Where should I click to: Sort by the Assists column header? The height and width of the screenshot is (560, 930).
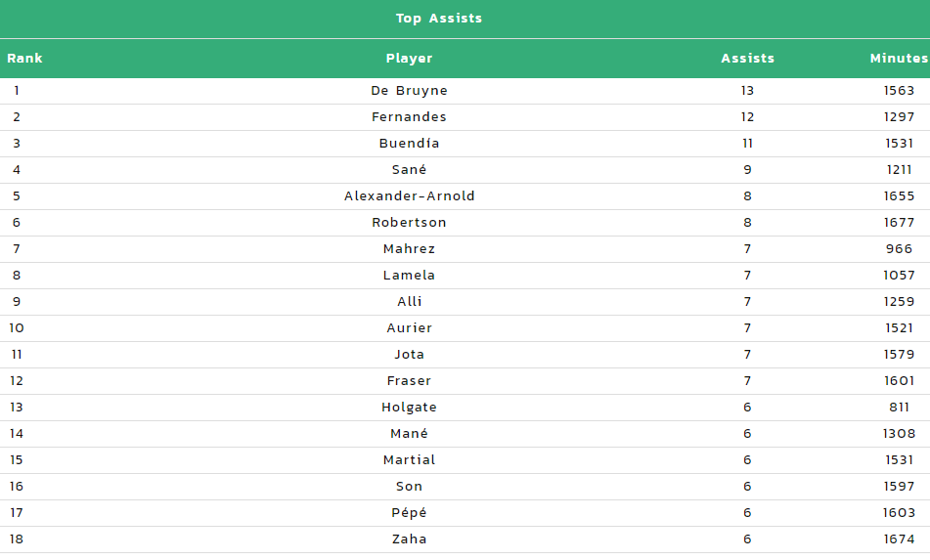tap(747, 58)
